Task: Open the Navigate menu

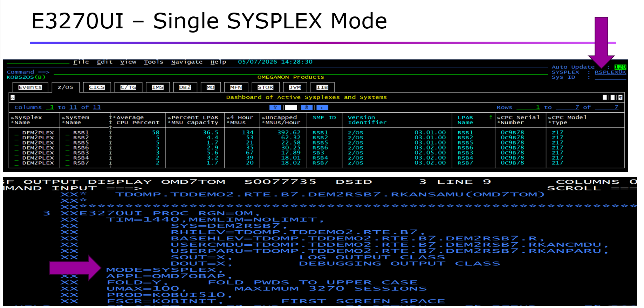Action: tap(187, 62)
